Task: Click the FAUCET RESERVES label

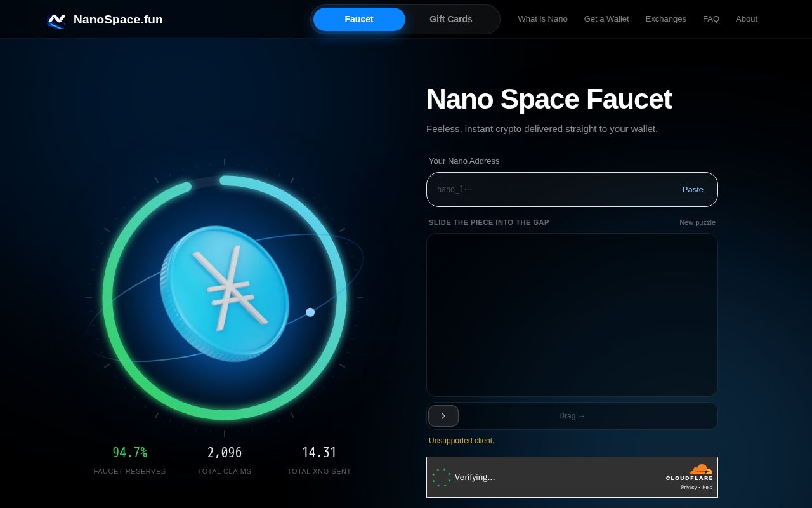Action: (x=129, y=471)
